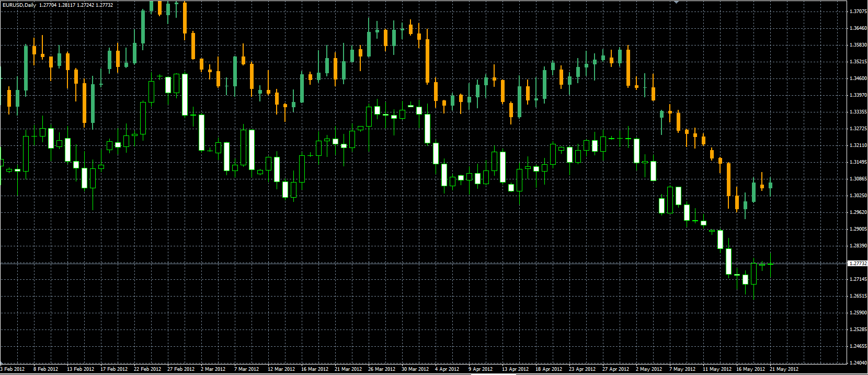The height and width of the screenshot is (375, 868).
Task: Click the 17 Feb 2012 date label
Action: tap(114, 369)
